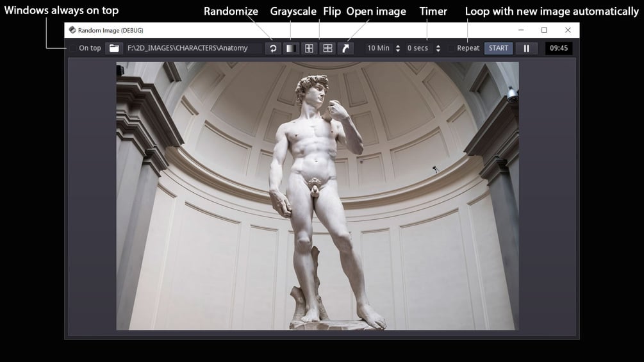
Task: Start the timer with START button
Action: [x=498, y=48]
